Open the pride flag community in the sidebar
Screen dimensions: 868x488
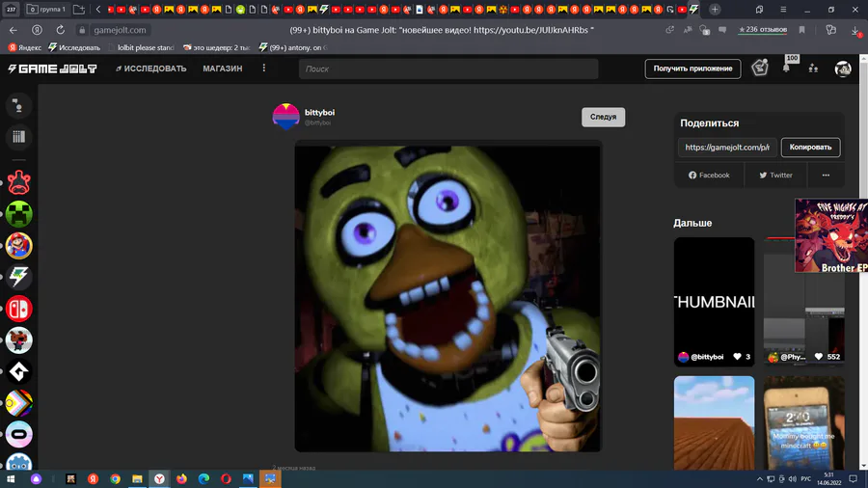coord(19,403)
